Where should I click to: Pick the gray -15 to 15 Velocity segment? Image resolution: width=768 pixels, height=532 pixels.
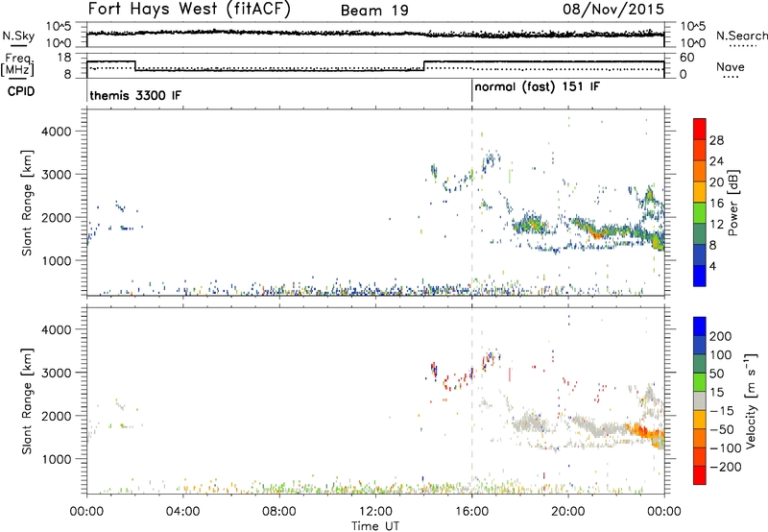point(700,400)
